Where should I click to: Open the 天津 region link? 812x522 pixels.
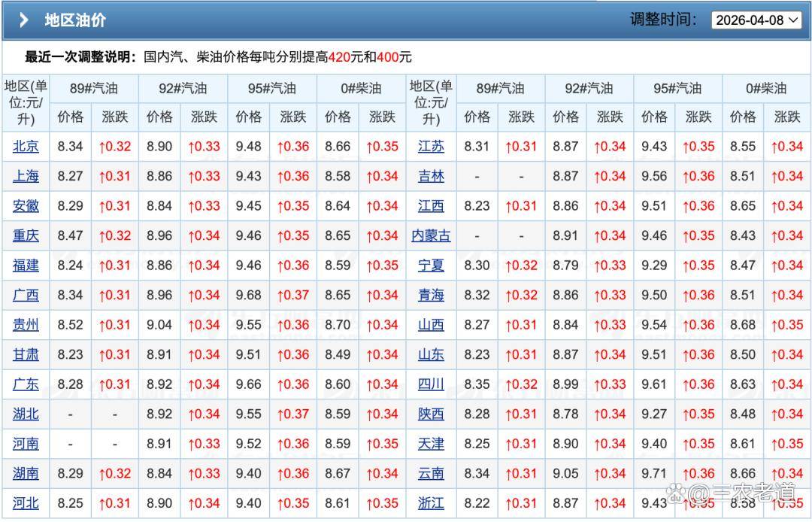[x=432, y=444]
